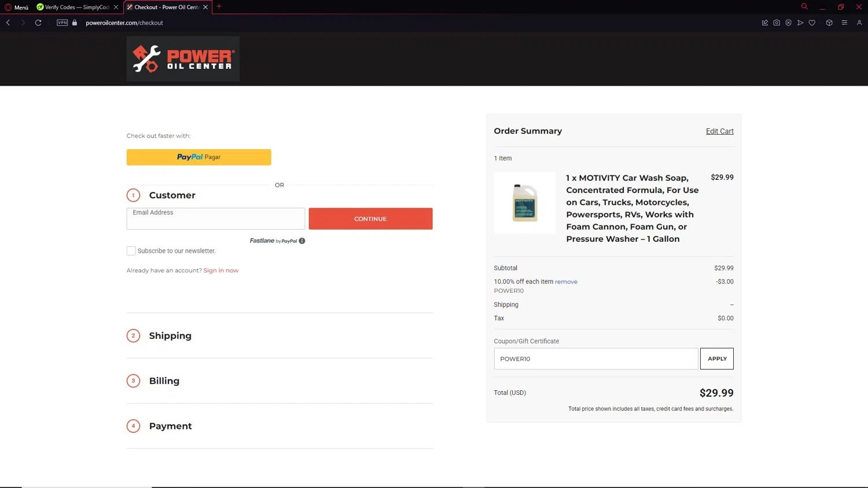Screen dimensions: 868x488
Task: Click the Total $29.99 amount
Action: click(x=716, y=393)
